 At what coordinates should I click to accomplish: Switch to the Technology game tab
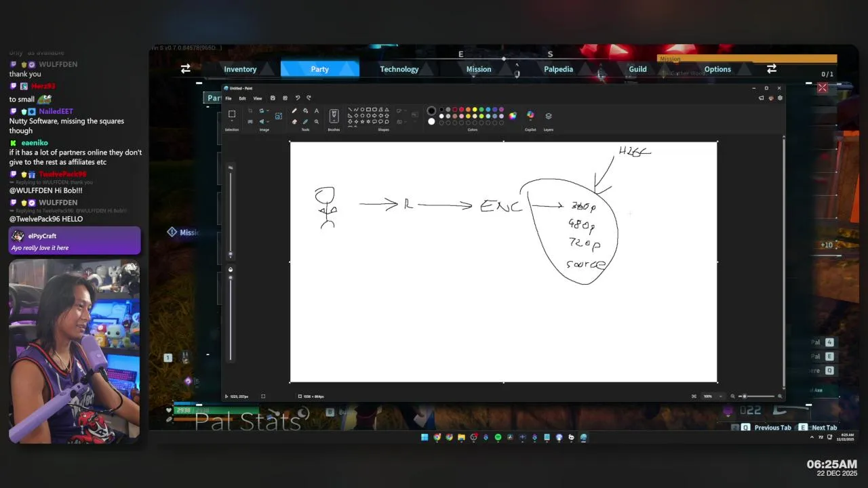399,69
